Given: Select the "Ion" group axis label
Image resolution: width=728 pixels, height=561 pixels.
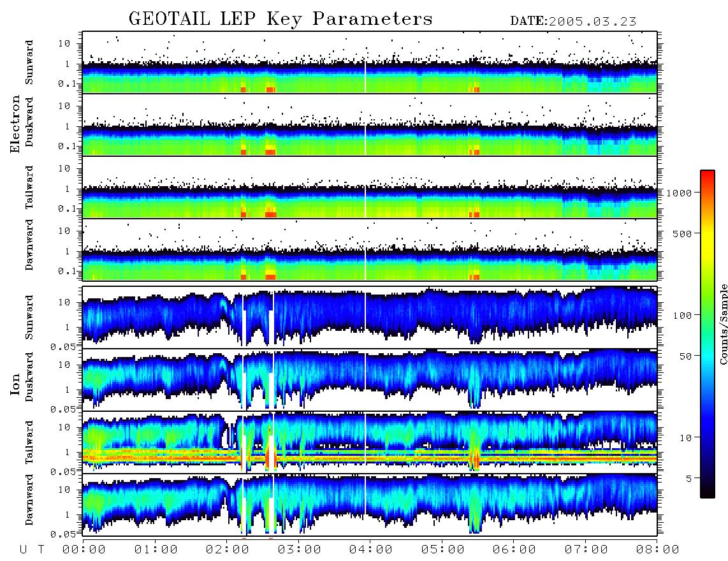Looking at the screenshot, I should pos(15,384).
